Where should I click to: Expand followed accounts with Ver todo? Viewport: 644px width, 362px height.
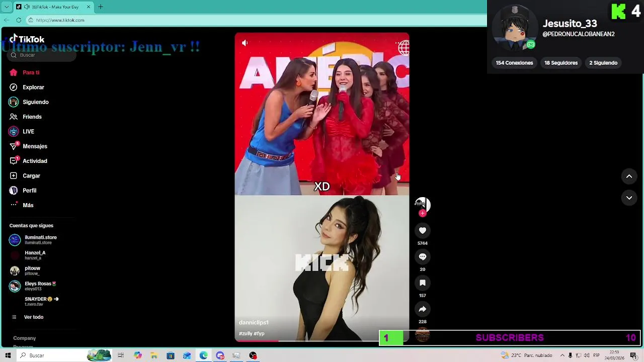point(27,317)
